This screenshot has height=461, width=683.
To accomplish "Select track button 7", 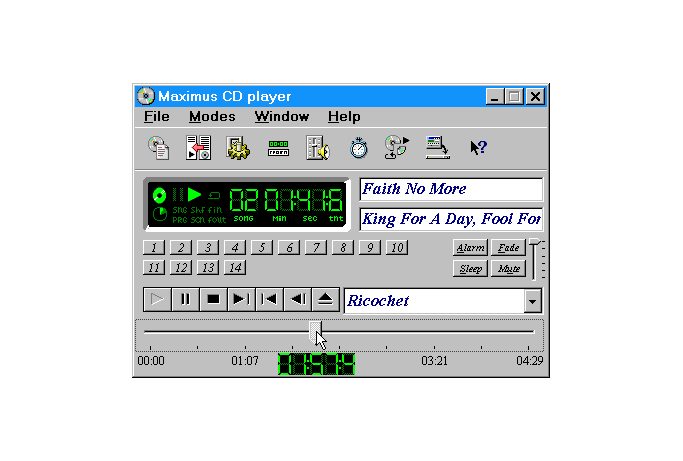I will tap(316, 247).
